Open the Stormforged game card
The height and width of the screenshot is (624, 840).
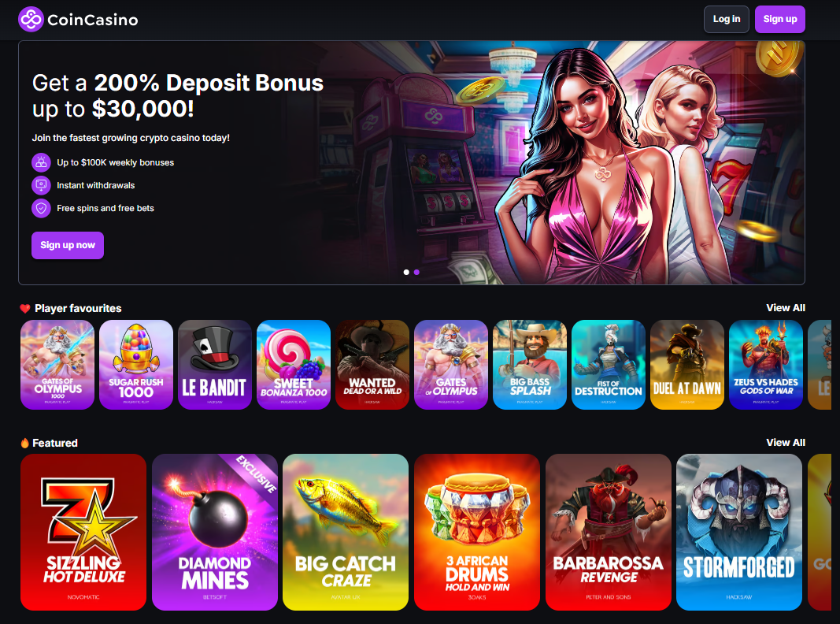click(739, 533)
